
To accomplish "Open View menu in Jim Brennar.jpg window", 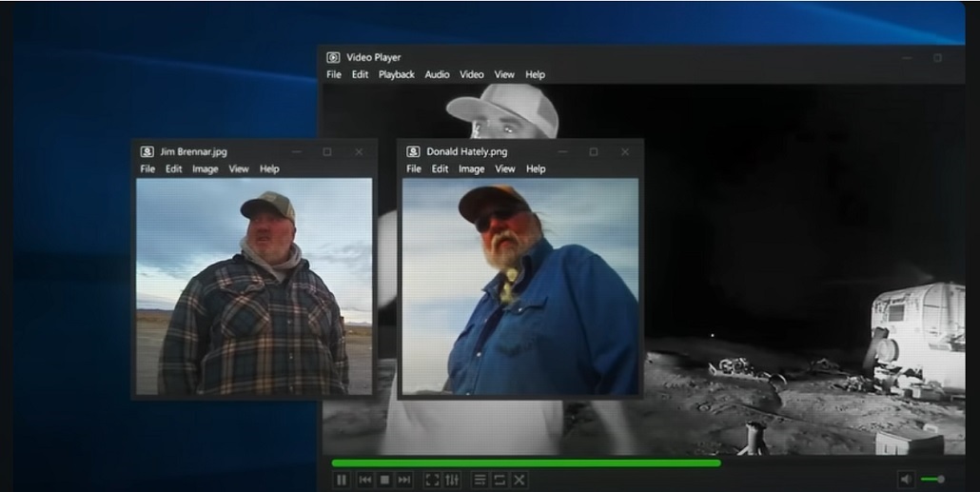I will [239, 168].
